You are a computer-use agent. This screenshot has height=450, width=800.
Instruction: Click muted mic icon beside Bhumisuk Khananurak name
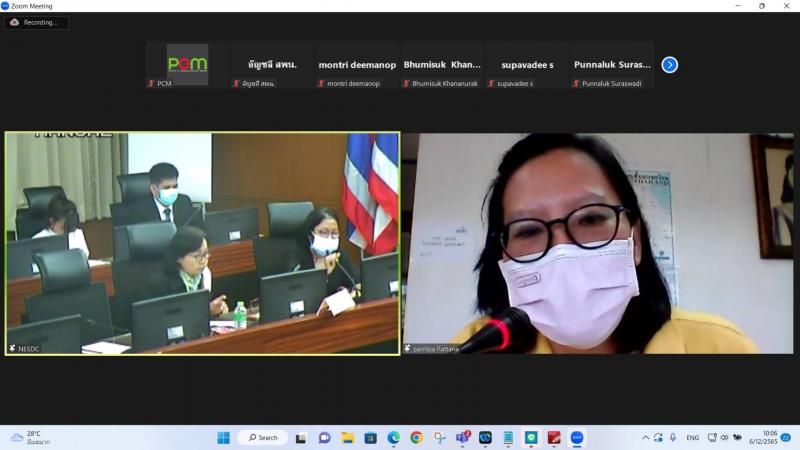(x=406, y=83)
